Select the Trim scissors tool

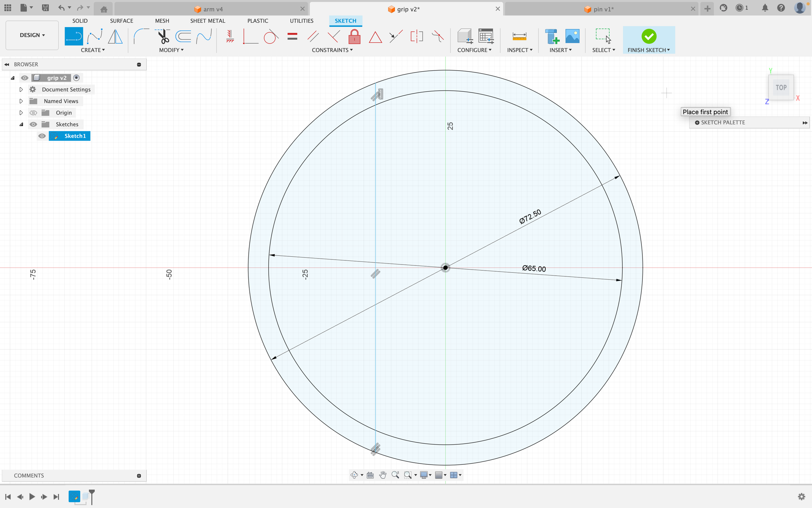tap(163, 37)
